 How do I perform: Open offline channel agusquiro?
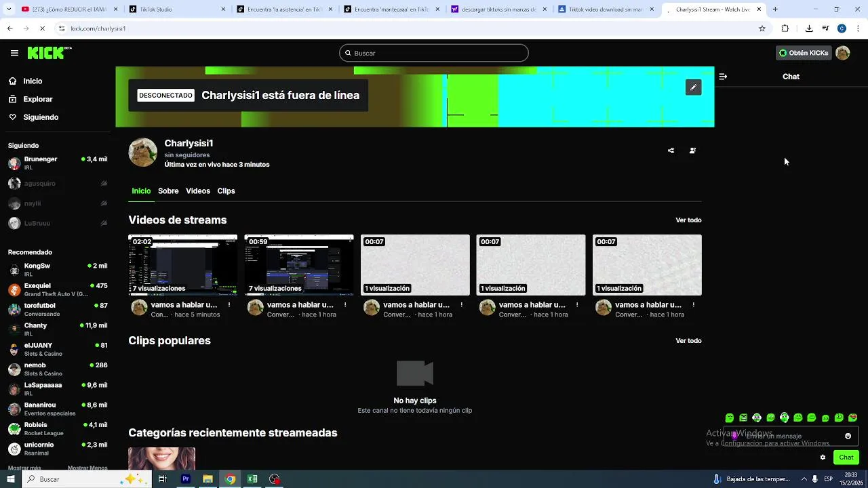click(x=58, y=184)
